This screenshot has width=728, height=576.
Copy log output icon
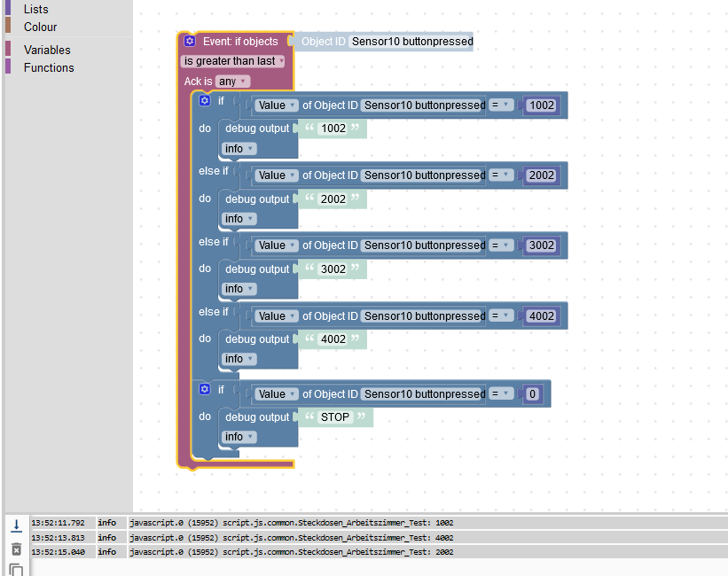coord(16,570)
